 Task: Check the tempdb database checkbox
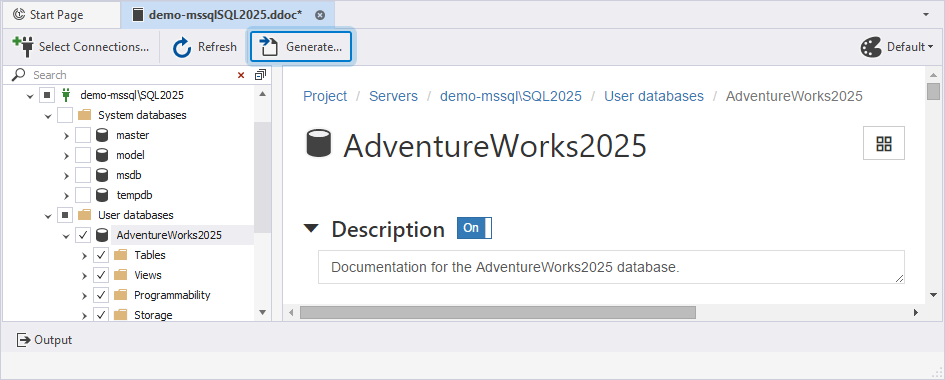(x=83, y=195)
